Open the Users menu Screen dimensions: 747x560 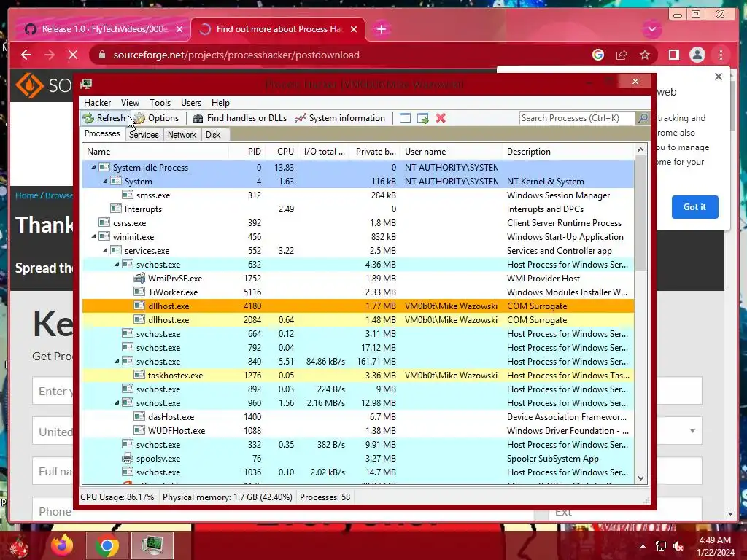[x=191, y=103]
